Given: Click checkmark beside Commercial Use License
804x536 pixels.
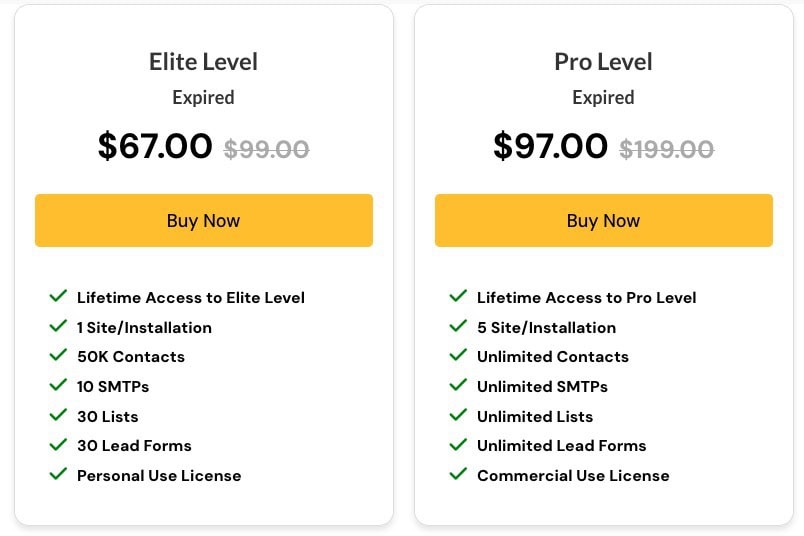Looking at the screenshot, I should (x=458, y=474).
